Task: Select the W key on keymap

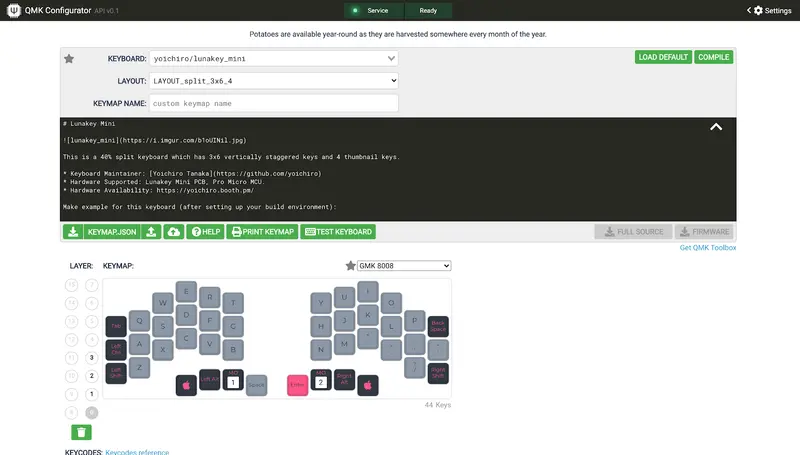Action: (x=163, y=303)
